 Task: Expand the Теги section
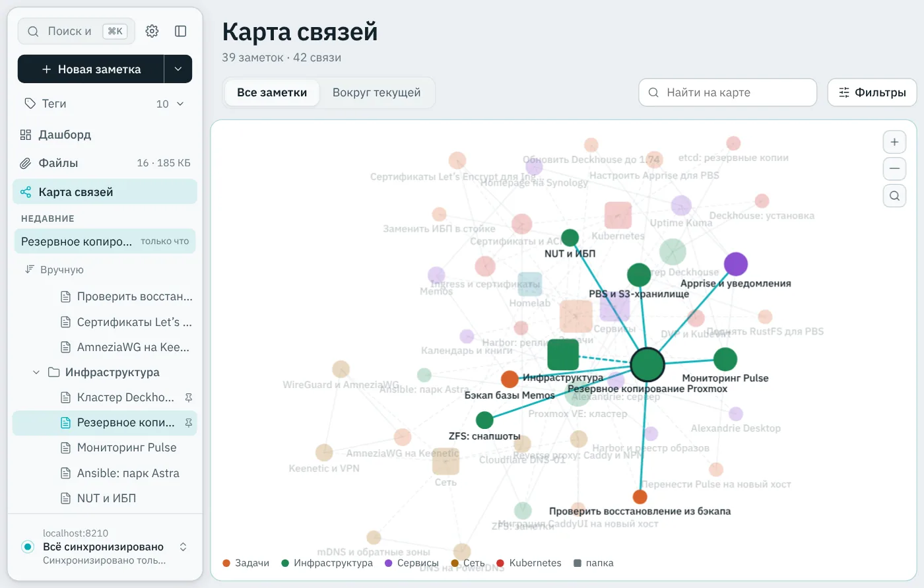[105, 104]
